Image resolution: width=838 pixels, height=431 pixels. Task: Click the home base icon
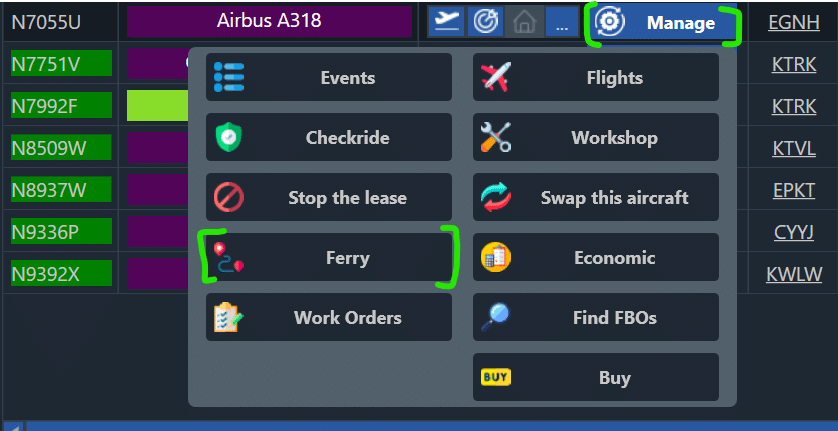[523, 22]
